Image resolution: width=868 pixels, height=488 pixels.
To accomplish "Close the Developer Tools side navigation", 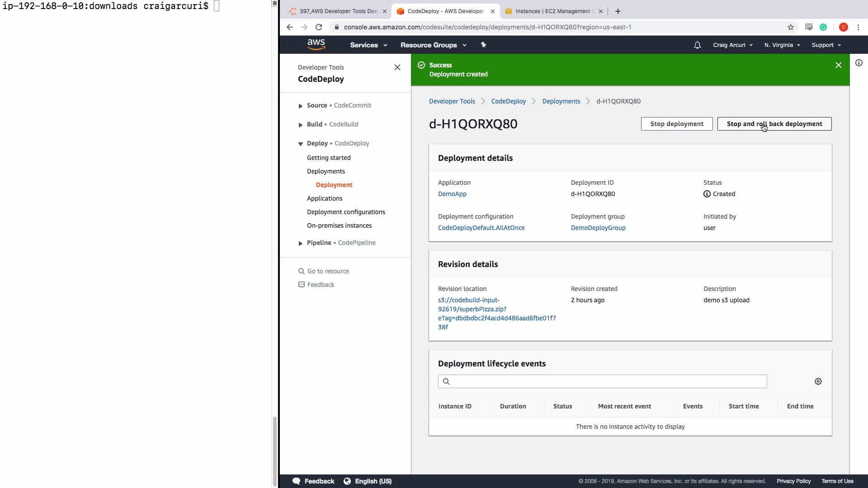I will [397, 67].
